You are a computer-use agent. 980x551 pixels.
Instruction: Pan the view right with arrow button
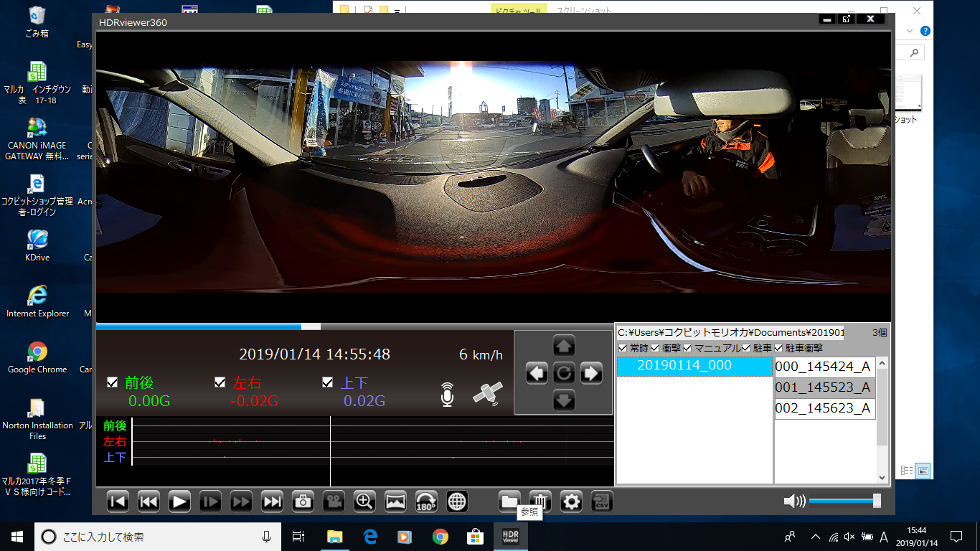[x=590, y=373]
